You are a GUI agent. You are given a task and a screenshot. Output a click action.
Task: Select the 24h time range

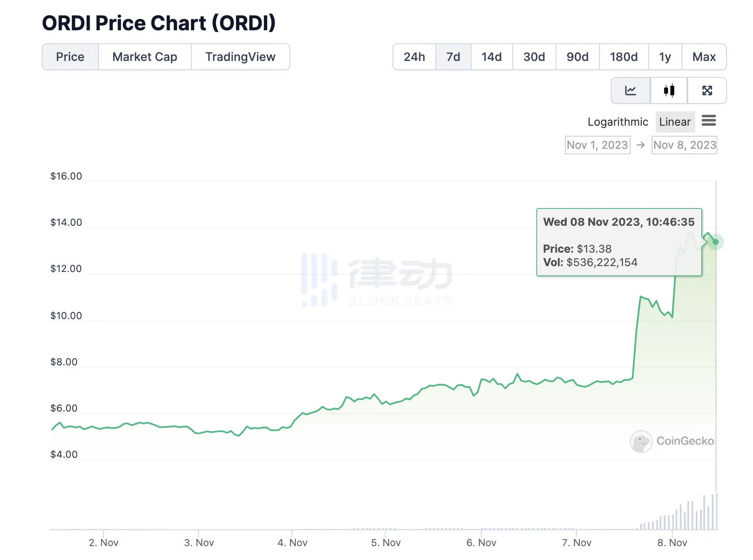pyautogui.click(x=414, y=57)
